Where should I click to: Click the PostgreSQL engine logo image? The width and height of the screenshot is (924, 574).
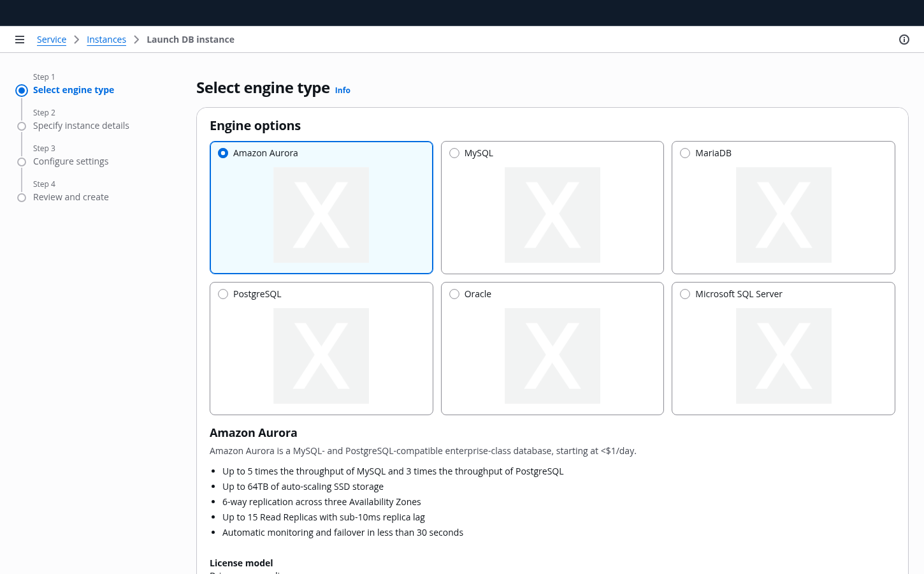(321, 356)
